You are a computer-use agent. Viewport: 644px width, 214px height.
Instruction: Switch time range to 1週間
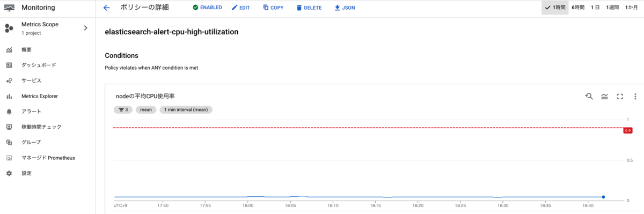612,8
